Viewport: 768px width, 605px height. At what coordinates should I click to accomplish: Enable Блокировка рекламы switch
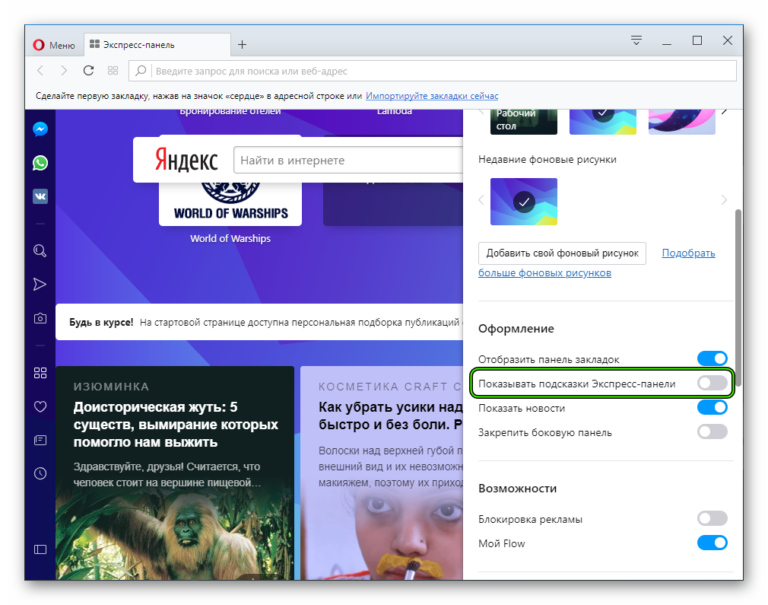(x=712, y=518)
